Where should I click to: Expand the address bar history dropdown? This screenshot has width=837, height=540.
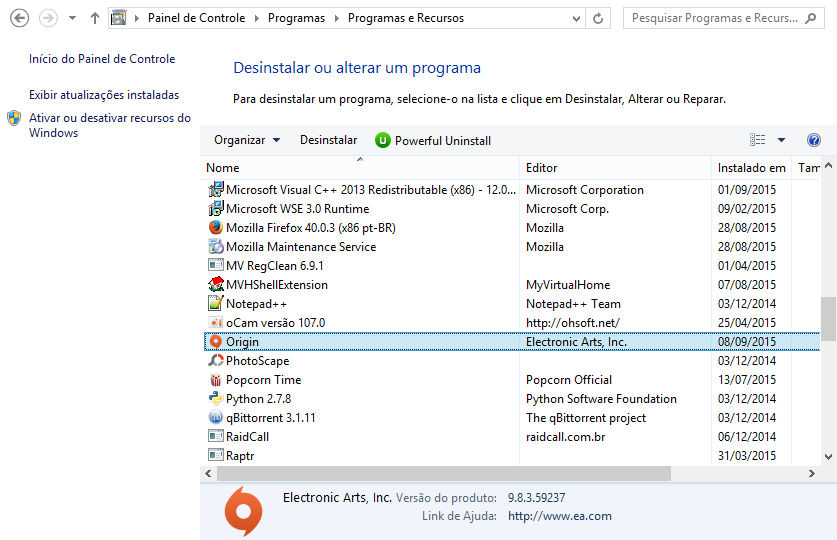(576, 18)
